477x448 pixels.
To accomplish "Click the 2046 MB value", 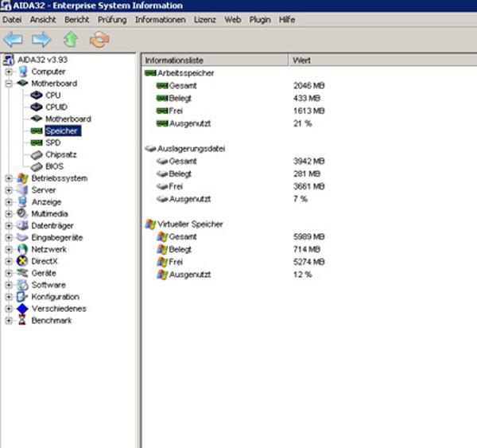I will [x=308, y=86].
